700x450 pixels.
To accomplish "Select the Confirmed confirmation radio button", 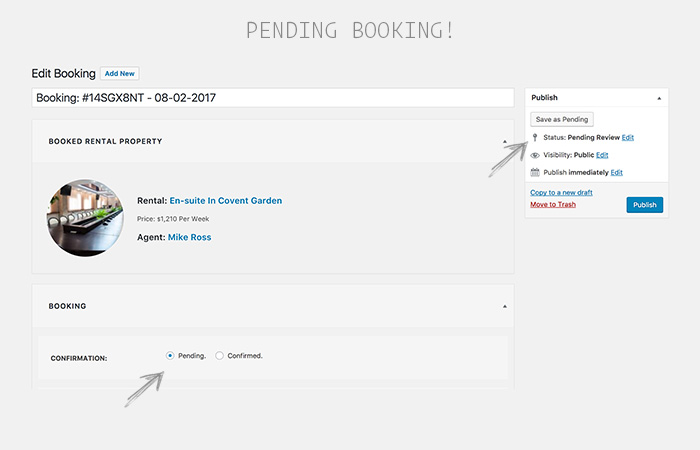I will pos(219,356).
